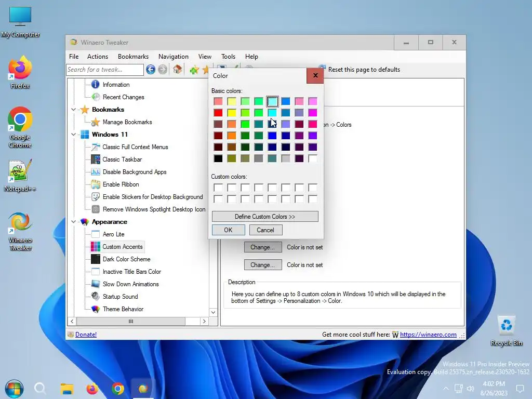Select the Enable Ribbon icon
532x399 pixels.
click(x=96, y=184)
